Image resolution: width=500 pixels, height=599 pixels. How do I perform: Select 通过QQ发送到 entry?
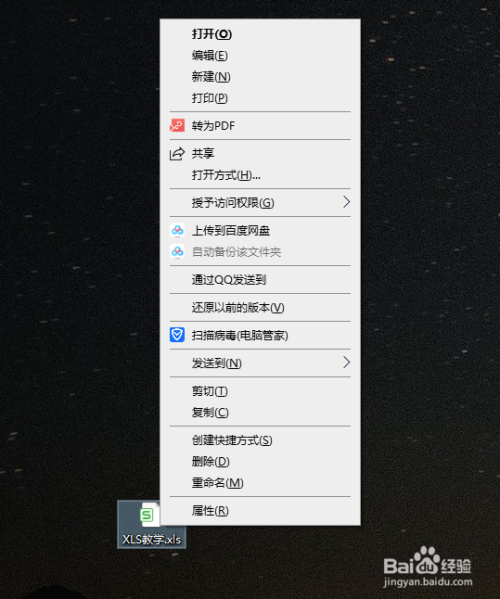(x=260, y=280)
